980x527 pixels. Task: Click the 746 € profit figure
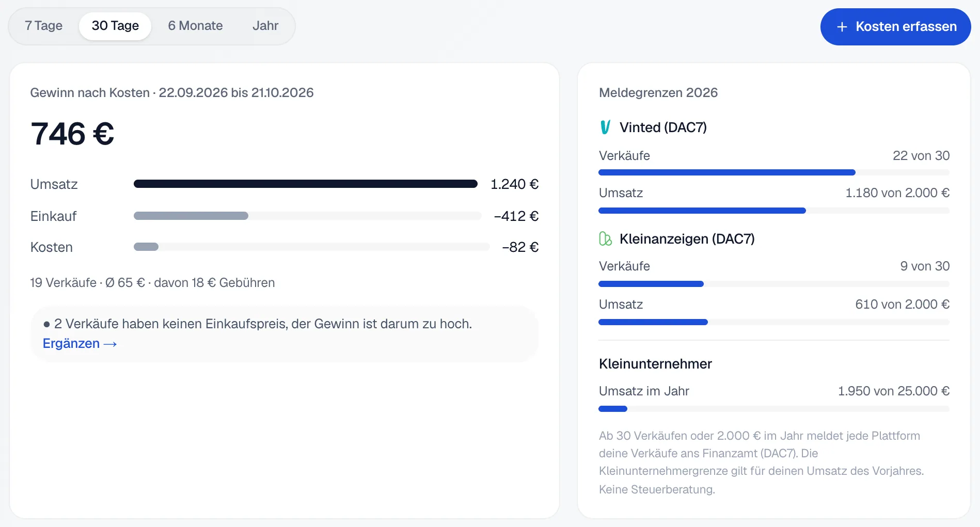point(72,134)
